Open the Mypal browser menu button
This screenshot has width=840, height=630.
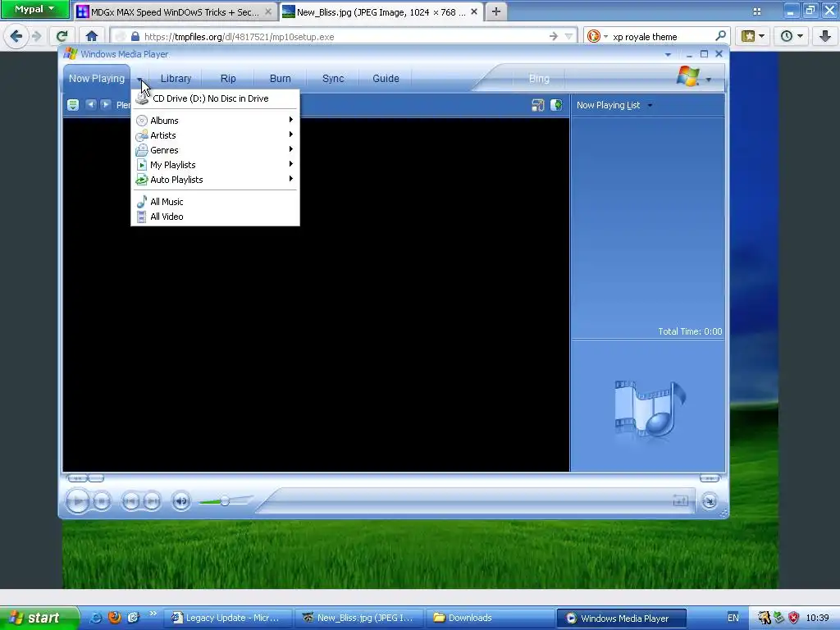click(34, 9)
